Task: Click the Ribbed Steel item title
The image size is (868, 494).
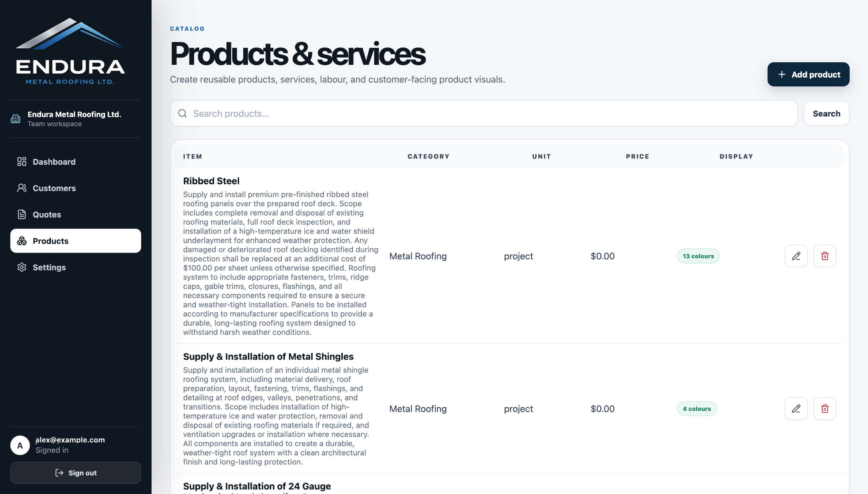Action: pos(211,181)
